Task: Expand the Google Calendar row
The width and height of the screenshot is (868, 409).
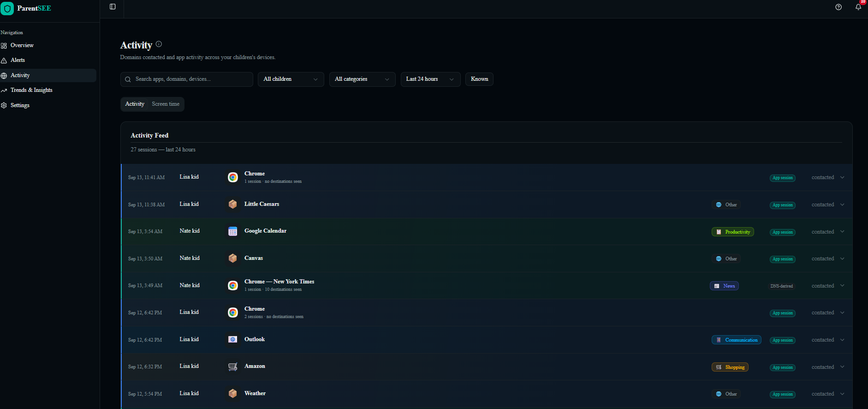Action: tap(842, 231)
